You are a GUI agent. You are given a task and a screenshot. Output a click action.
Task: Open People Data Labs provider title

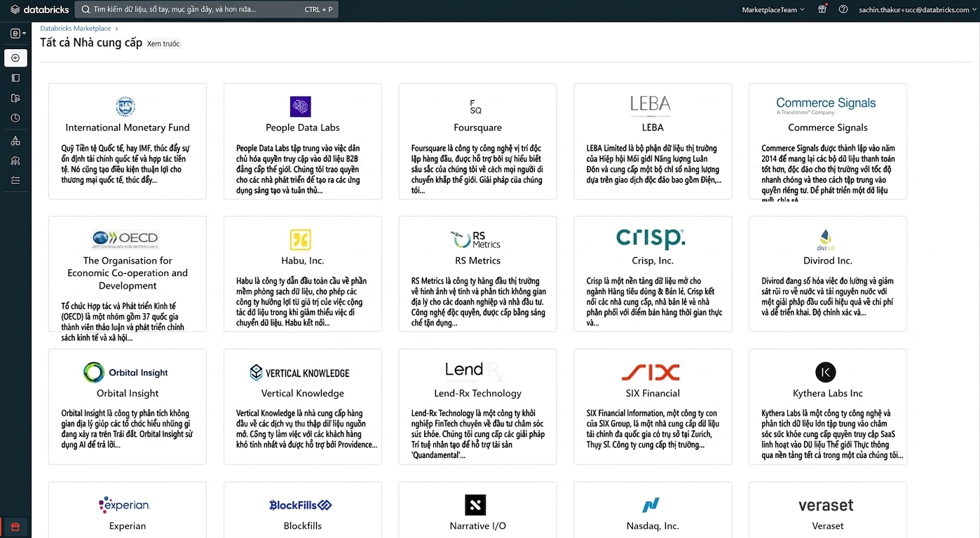tap(303, 127)
